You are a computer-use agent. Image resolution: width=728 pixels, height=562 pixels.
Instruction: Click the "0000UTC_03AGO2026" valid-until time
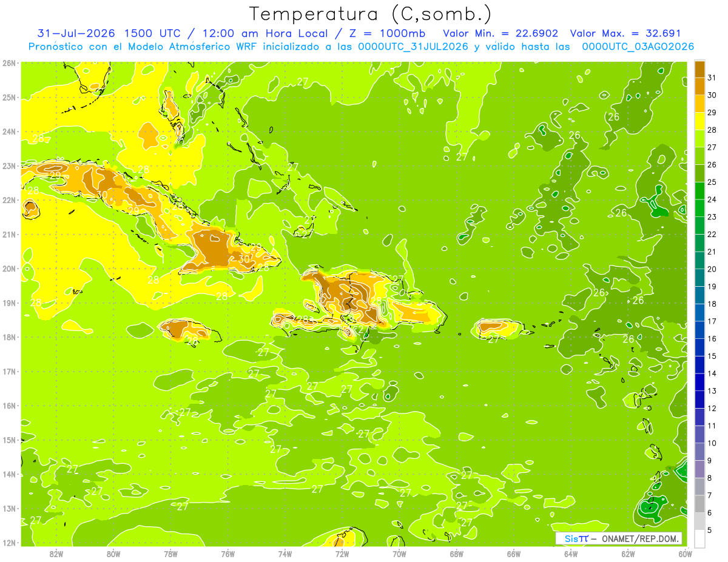(x=638, y=47)
